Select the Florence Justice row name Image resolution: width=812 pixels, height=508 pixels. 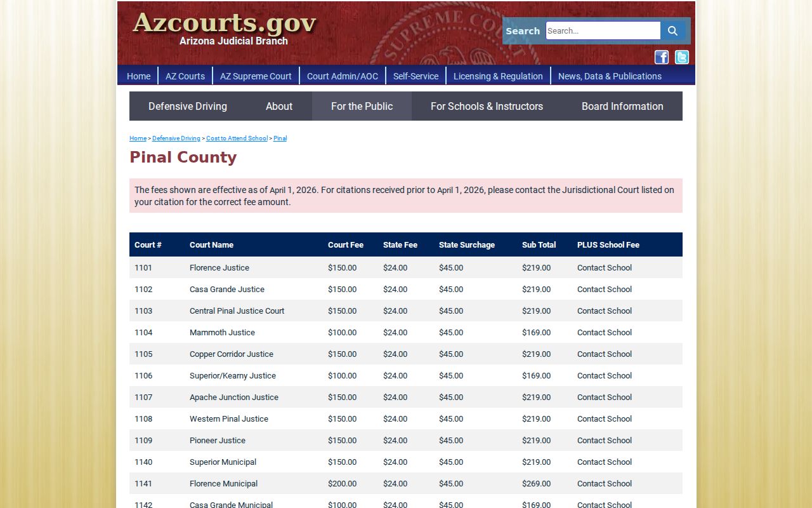click(x=219, y=268)
